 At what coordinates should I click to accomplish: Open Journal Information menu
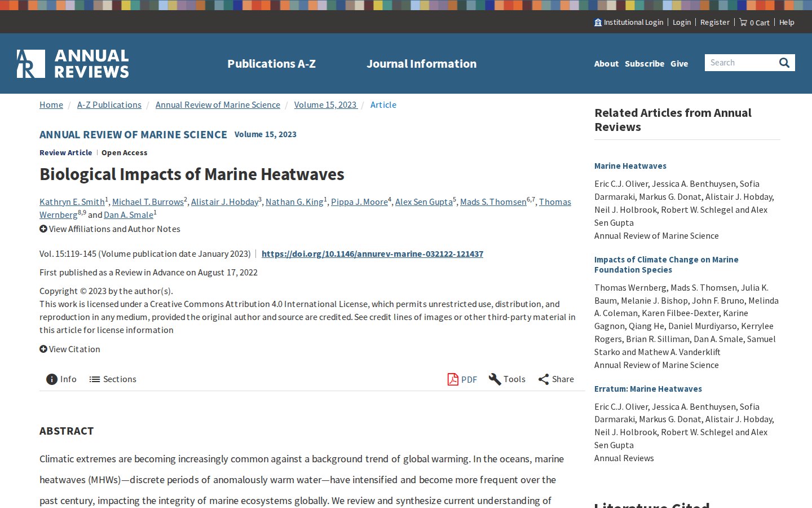click(x=422, y=64)
